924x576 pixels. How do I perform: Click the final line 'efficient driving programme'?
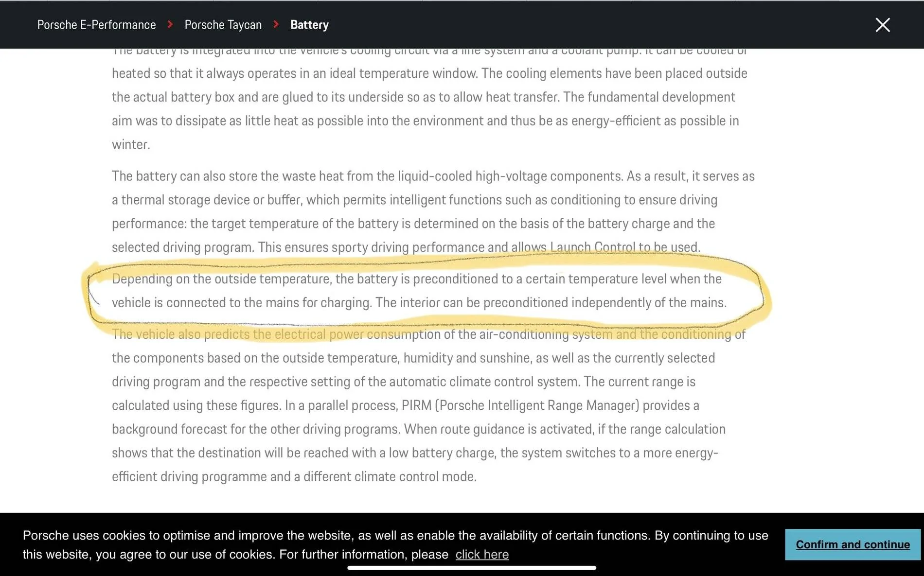pyautogui.click(x=294, y=476)
